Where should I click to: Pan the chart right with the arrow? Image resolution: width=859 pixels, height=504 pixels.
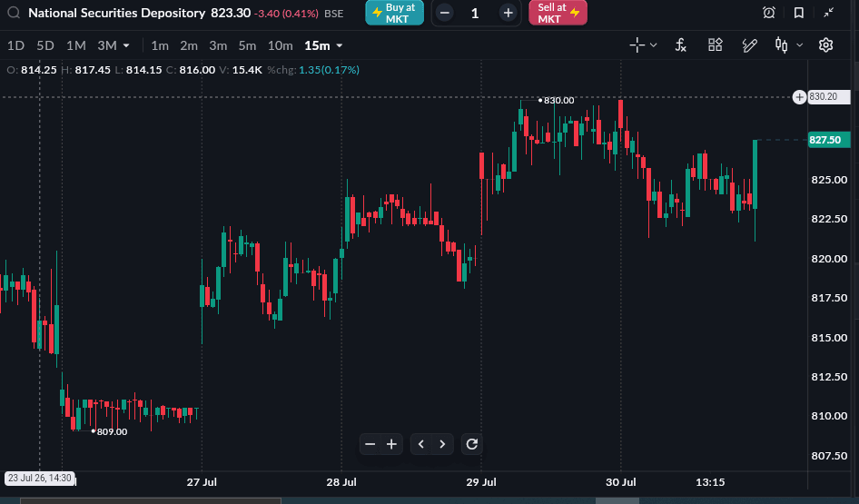442,444
